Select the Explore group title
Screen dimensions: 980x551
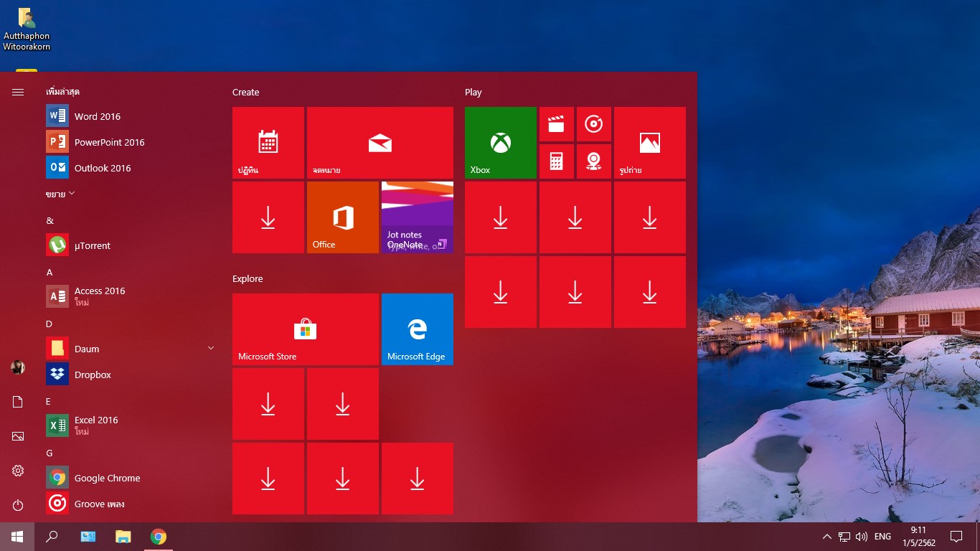click(248, 278)
